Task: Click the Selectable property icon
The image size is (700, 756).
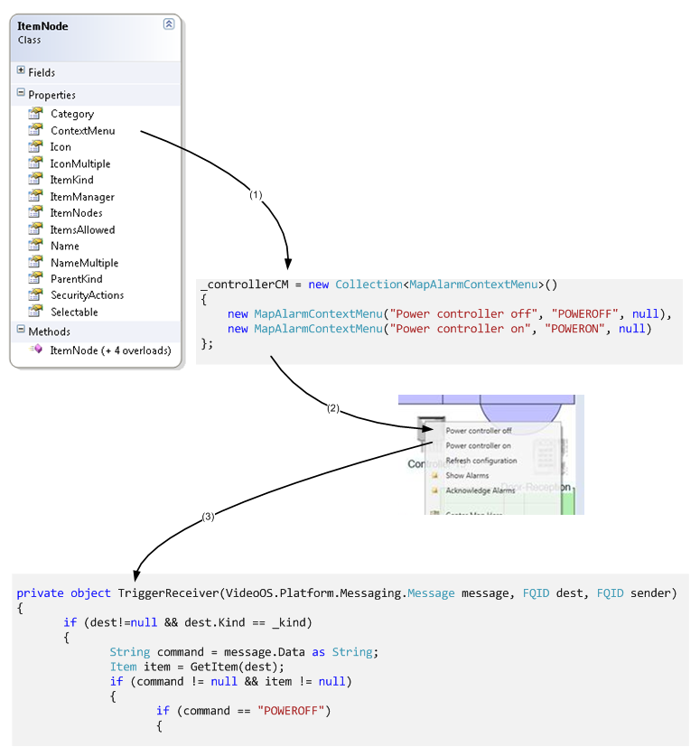Action: click(x=35, y=312)
